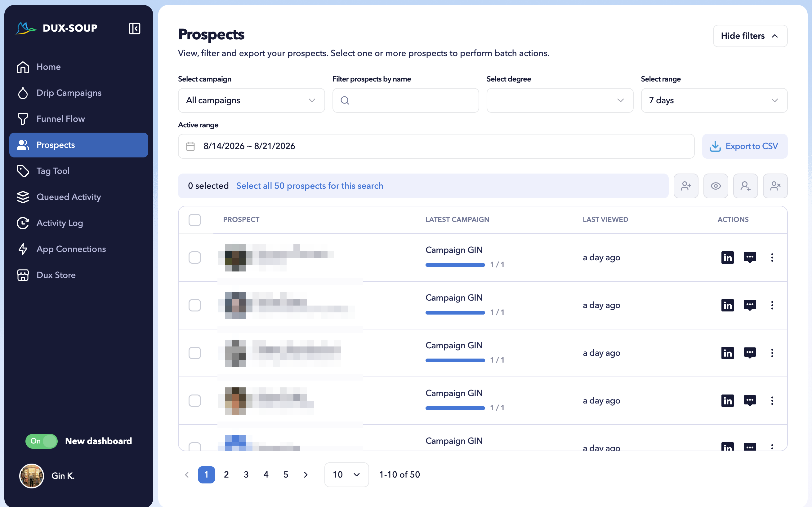The height and width of the screenshot is (507, 812).
Task: Go to page 2
Action: coord(226,474)
